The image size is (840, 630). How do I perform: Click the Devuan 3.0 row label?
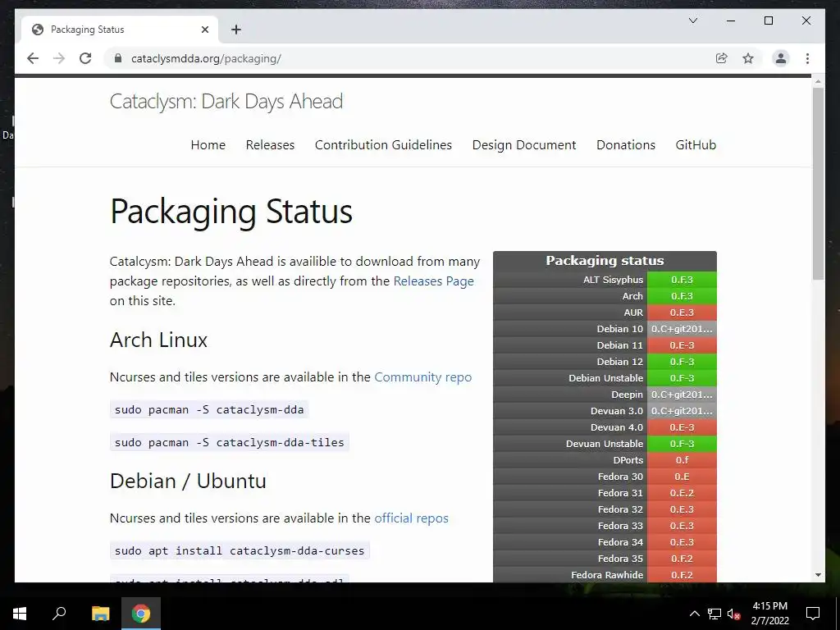coord(617,411)
